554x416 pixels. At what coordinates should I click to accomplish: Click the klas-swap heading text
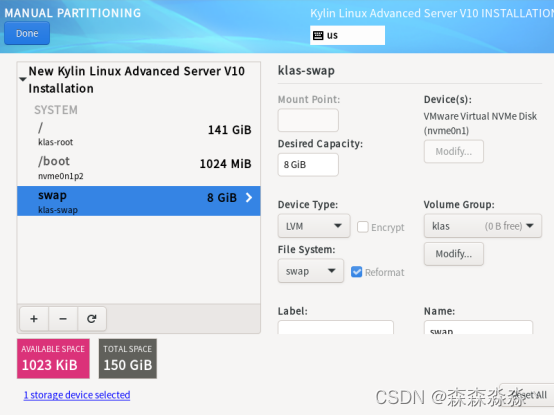pos(306,71)
